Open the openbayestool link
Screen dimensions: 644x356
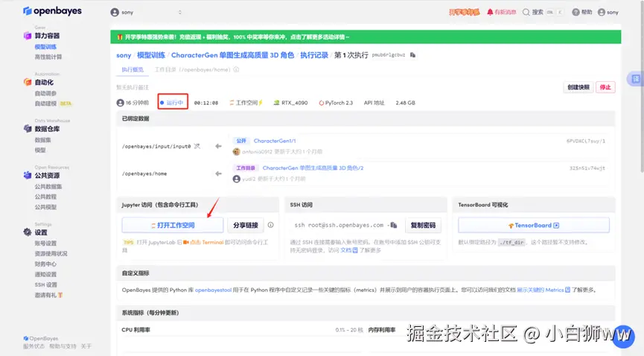213,290
